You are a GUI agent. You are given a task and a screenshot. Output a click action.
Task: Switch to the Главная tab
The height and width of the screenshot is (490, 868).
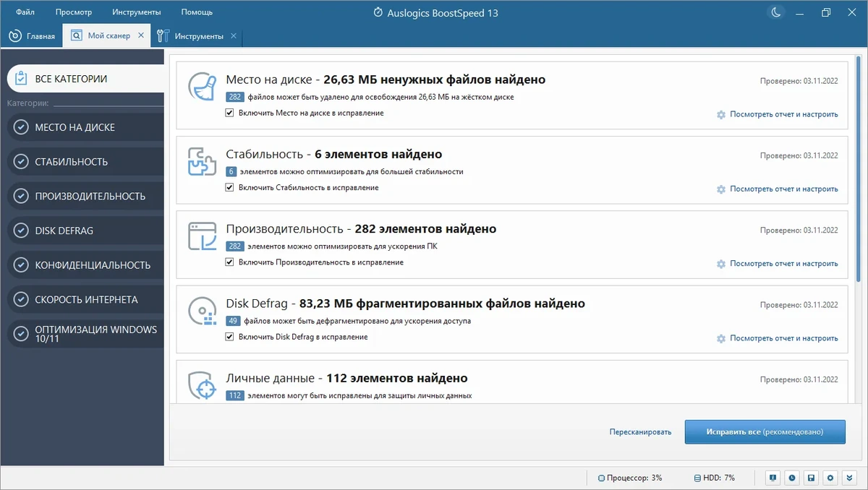point(32,36)
